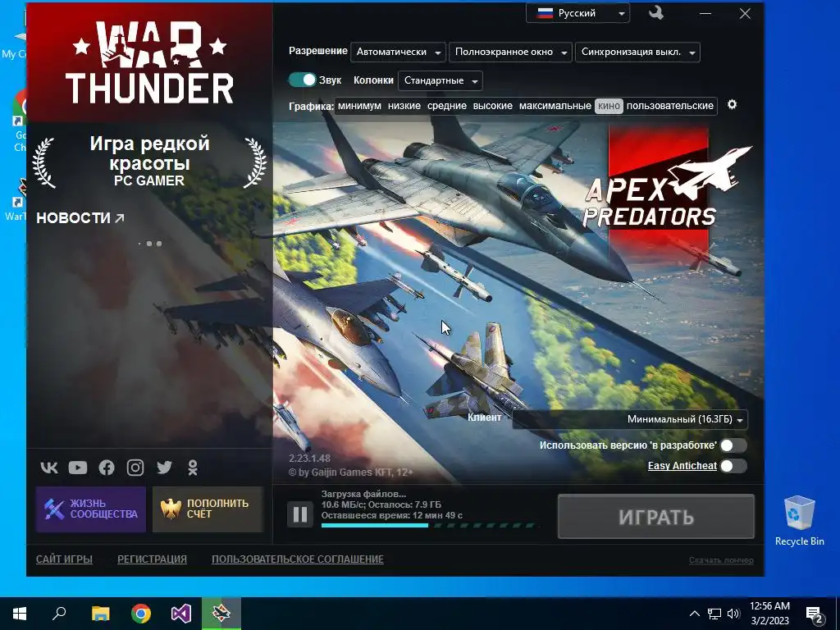Select минимум graphics preset

359,106
